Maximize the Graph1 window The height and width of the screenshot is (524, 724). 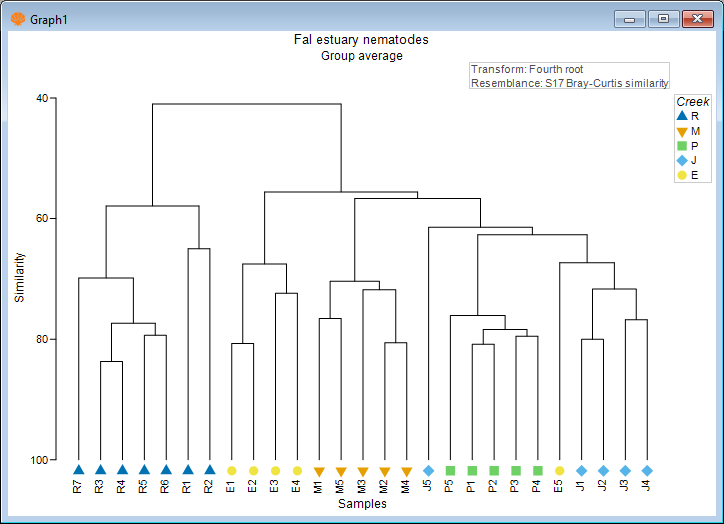(662, 19)
